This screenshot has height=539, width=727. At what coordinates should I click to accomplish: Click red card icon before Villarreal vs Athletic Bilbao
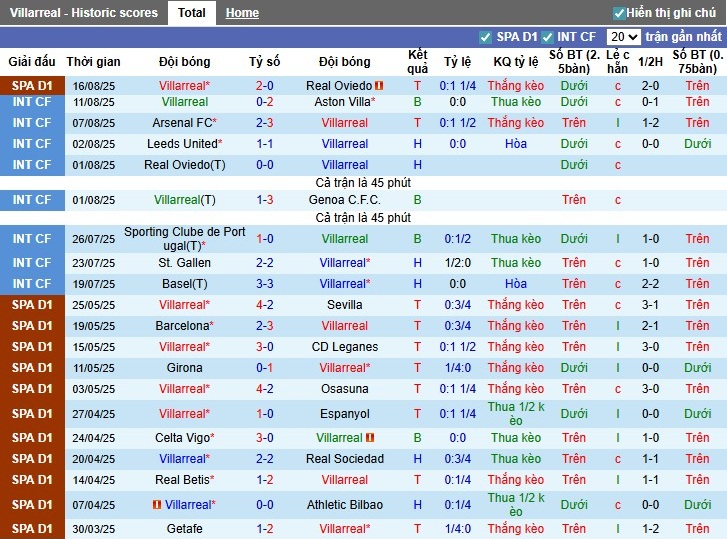tap(156, 505)
